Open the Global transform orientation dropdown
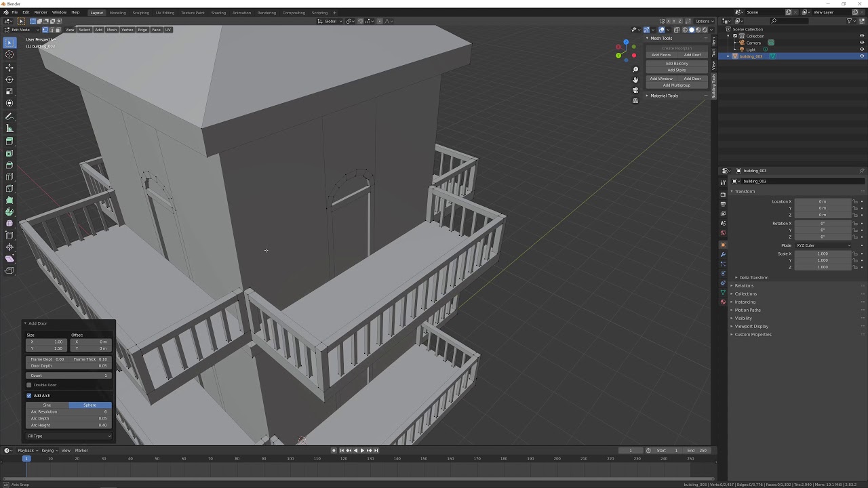This screenshot has width=868, height=488. click(x=331, y=21)
